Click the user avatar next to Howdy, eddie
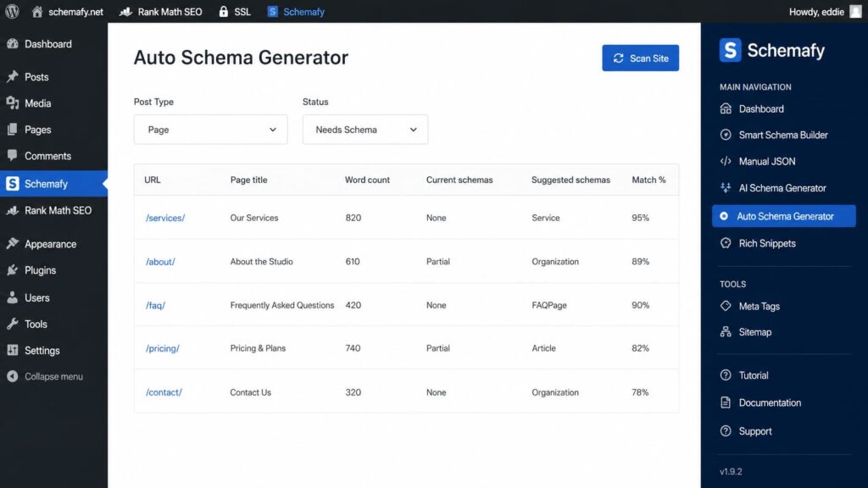The width and height of the screenshot is (868, 488). pyautogui.click(x=855, y=12)
